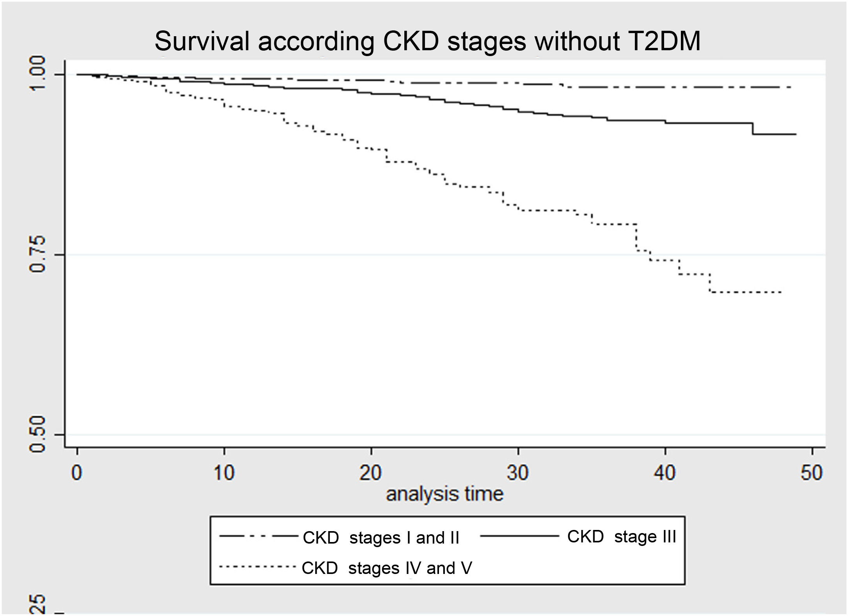Image resolution: width=848 pixels, height=616 pixels.
Task: Click the 0 tick label on x-axis
Action: point(77,473)
